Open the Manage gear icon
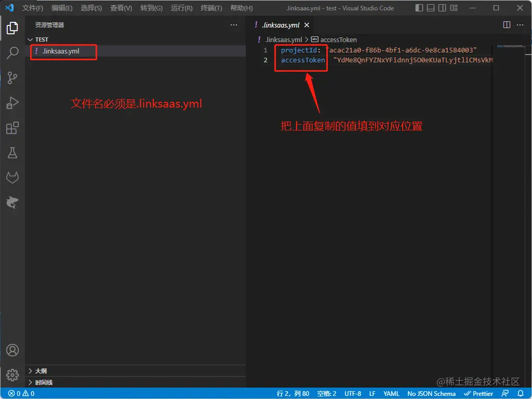This screenshot has height=399, width=532. pos(12,375)
